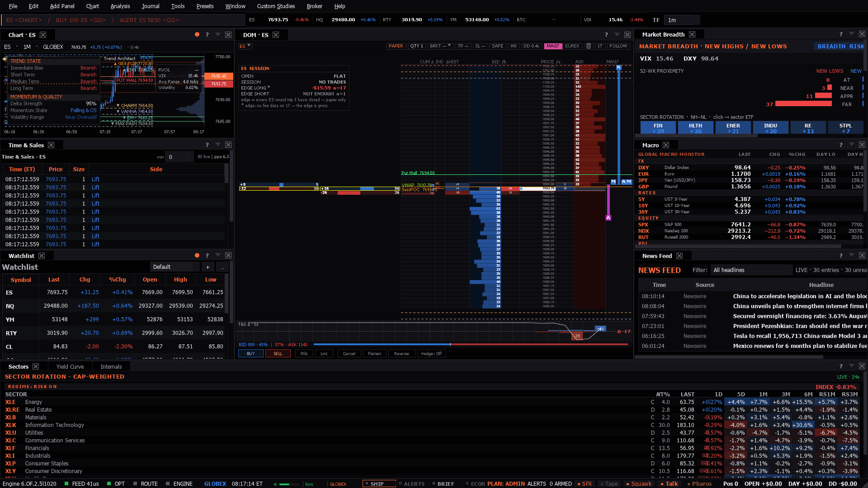Image resolution: width=868 pixels, height=488 pixels.
Task: Click the bid/ask imbalance slider bar
Action: [470, 344]
